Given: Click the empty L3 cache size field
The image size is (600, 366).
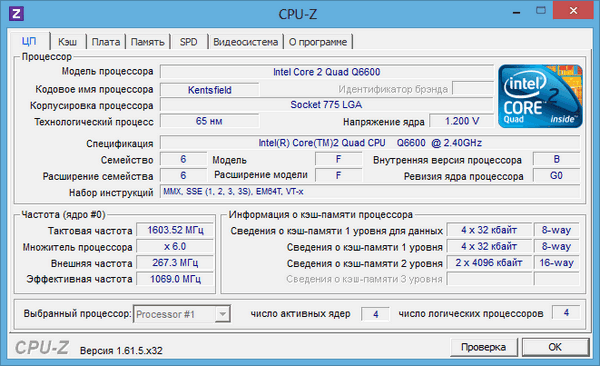Looking at the screenshot, I should pyautogui.click(x=489, y=279).
